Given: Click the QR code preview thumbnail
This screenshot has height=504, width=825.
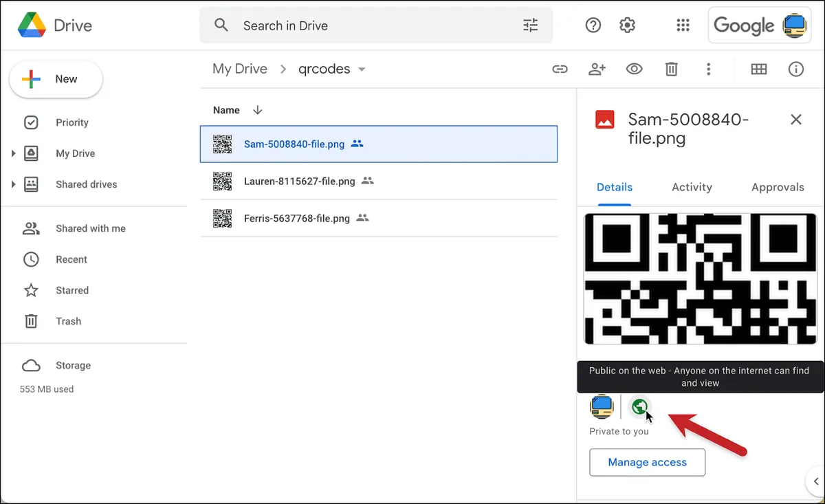Looking at the screenshot, I should click(701, 278).
